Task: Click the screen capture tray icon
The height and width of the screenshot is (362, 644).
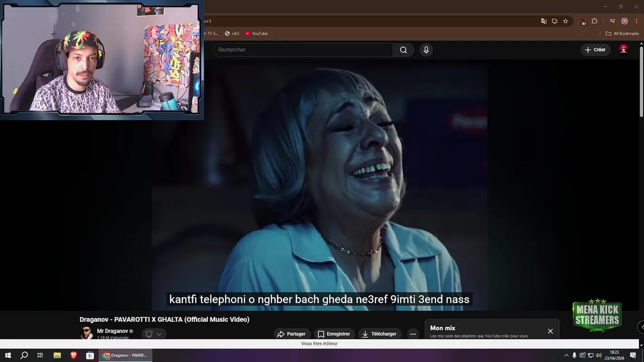Action: [x=583, y=355]
